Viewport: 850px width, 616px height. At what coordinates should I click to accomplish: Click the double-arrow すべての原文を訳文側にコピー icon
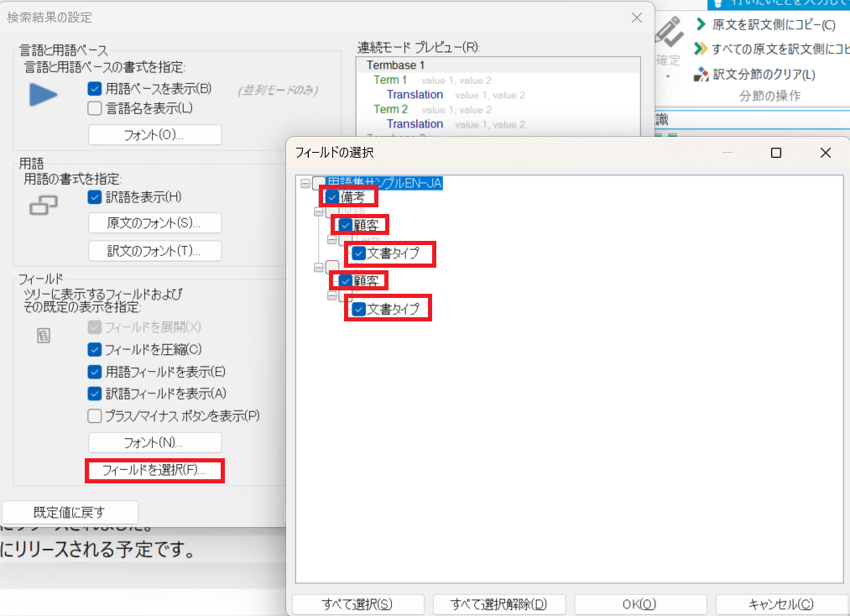[700, 49]
